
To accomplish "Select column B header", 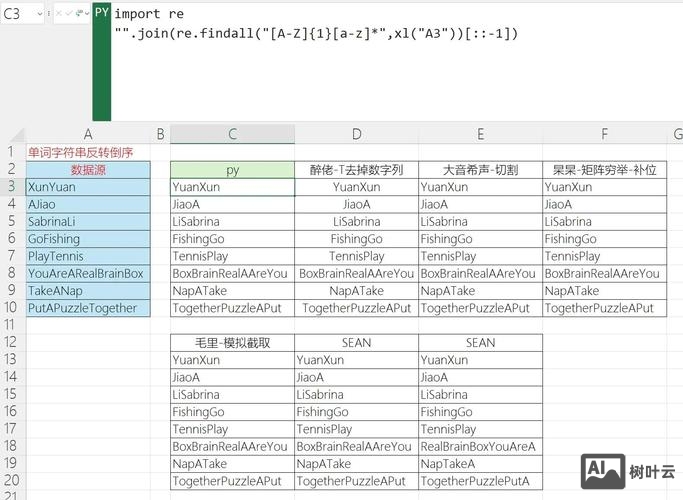I will coord(160,134).
